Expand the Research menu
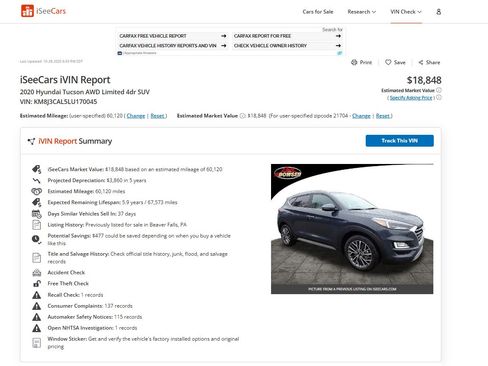The width and height of the screenshot is (488, 366). pyautogui.click(x=362, y=12)
